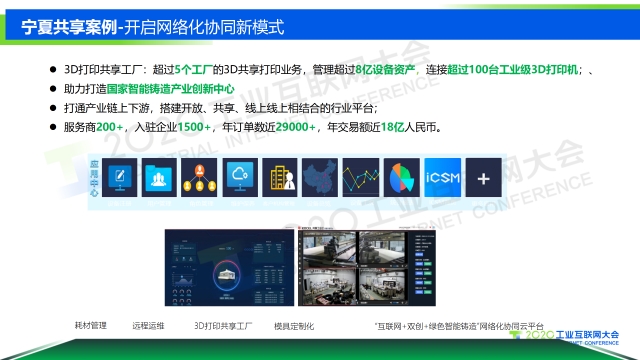
Task: Select the line chart app icon
Action: [361, 178]
